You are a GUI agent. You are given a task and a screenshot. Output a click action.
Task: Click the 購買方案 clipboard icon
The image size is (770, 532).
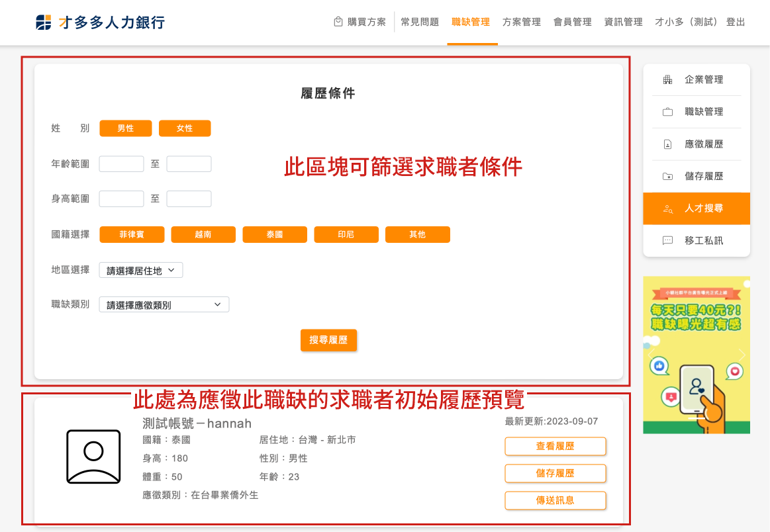[x=338, y=22]
